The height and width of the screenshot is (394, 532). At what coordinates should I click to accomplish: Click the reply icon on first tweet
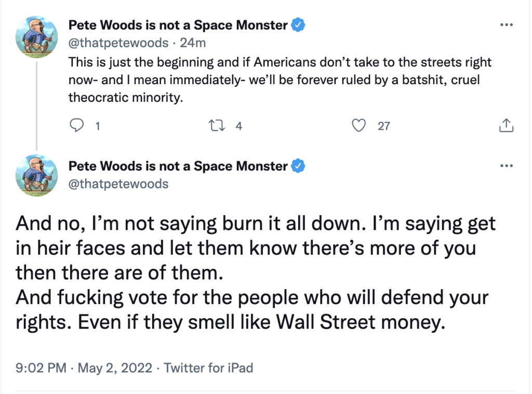(76, 125)
